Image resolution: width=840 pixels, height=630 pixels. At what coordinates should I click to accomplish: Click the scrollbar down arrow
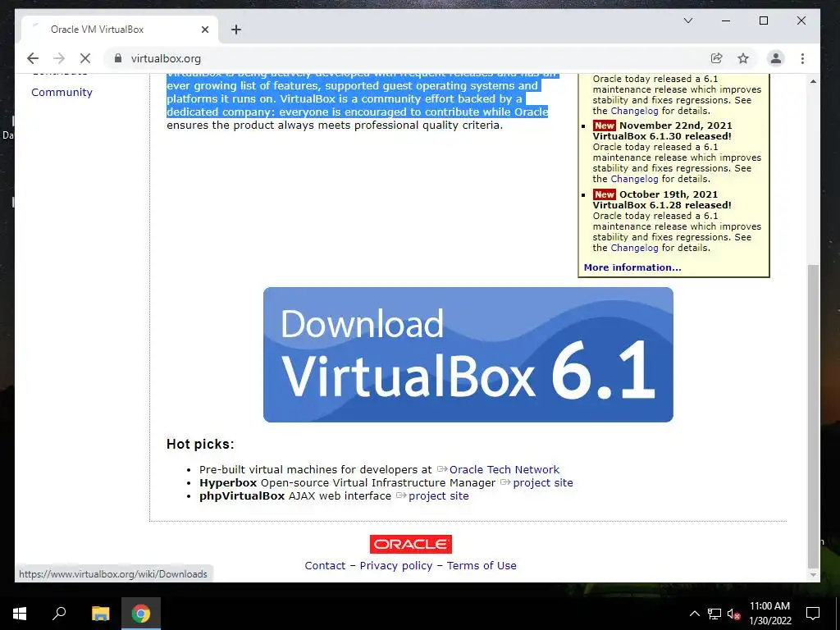(x=813, y=575)
